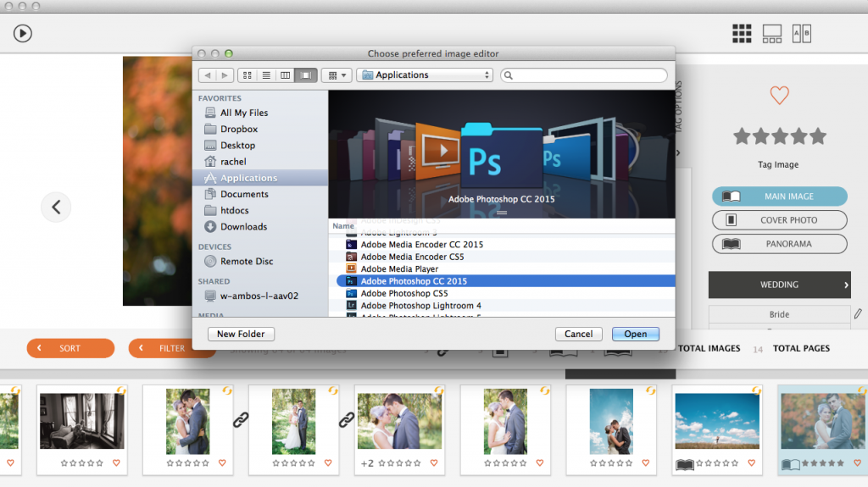Image resolution: width=868 pixels, height=487 pixels.
Task: Go back in file dialog
Action: (207, 75)
